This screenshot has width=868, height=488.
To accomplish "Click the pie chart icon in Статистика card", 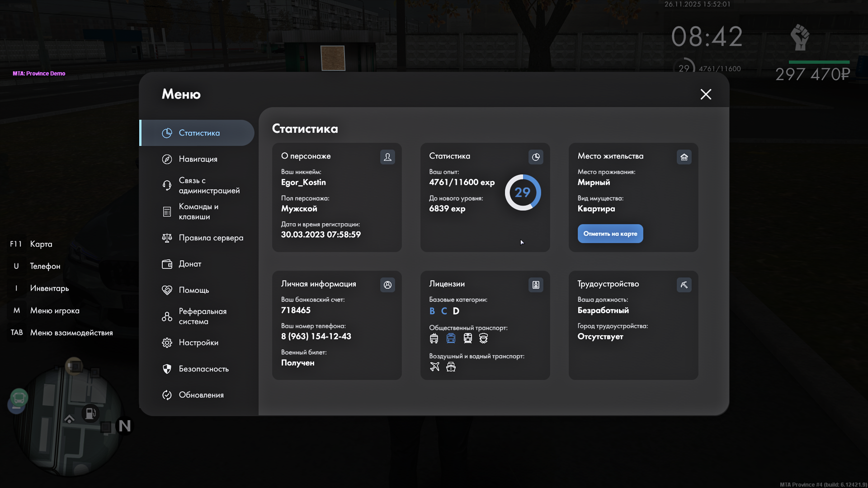I will point(536,157).
